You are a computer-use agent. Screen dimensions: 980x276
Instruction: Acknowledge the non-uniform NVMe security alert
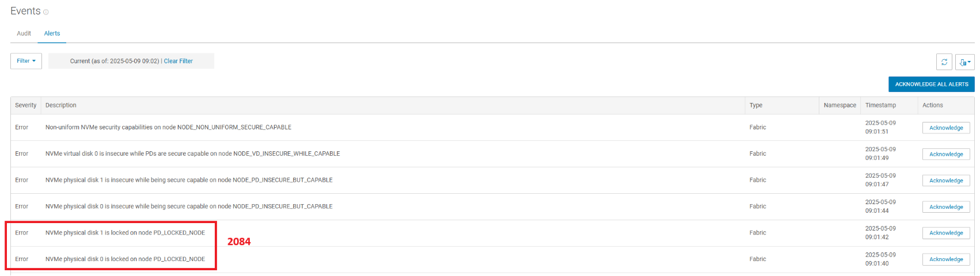[945, 128]
